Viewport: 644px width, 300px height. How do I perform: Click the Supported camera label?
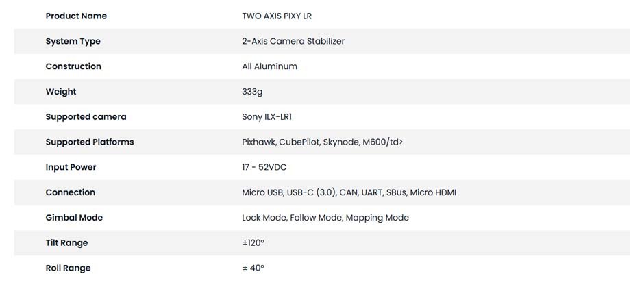86,117
